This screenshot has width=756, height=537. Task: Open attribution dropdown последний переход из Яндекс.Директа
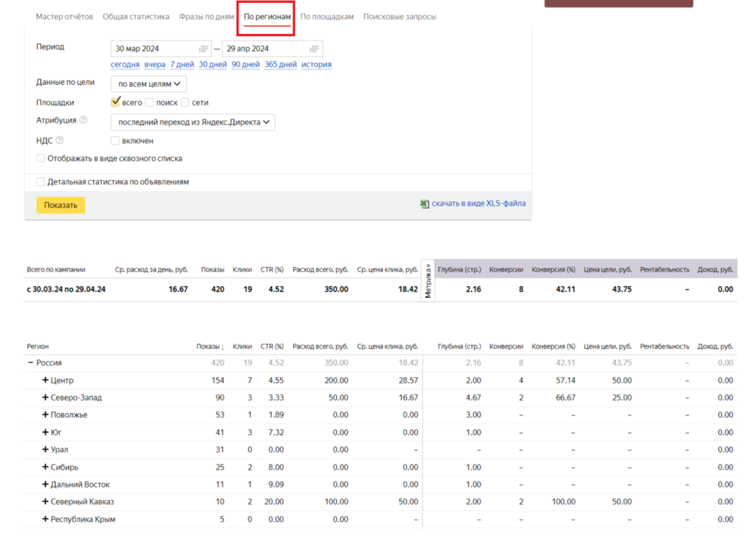click(193, 122)
